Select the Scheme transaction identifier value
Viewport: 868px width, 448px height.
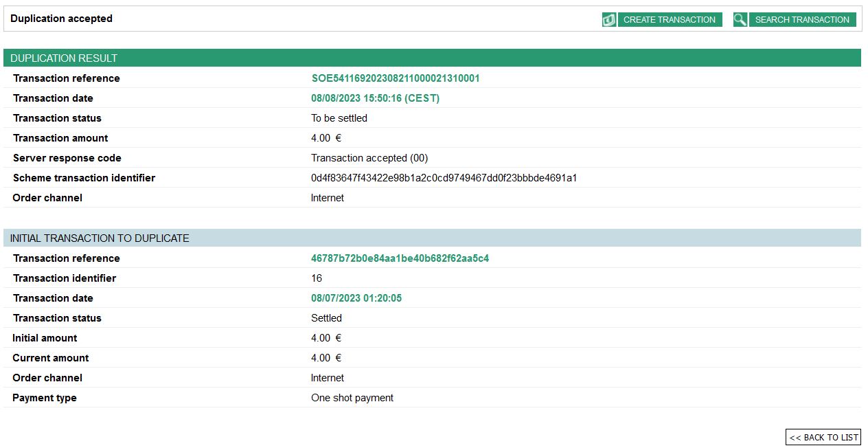point(444,177)
